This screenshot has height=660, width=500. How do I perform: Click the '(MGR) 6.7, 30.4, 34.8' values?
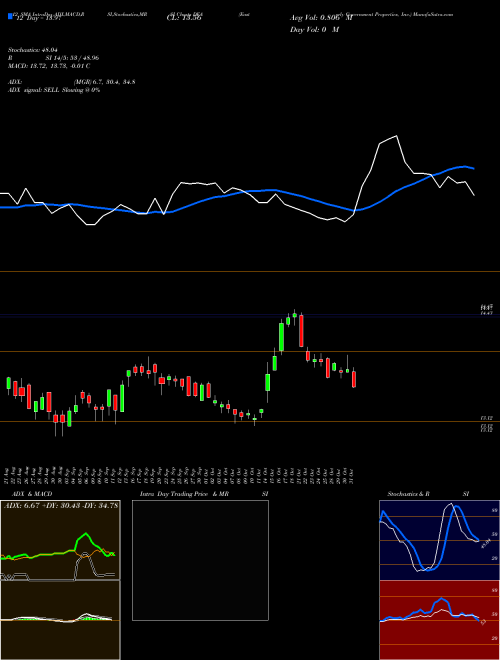pos(104,82)
